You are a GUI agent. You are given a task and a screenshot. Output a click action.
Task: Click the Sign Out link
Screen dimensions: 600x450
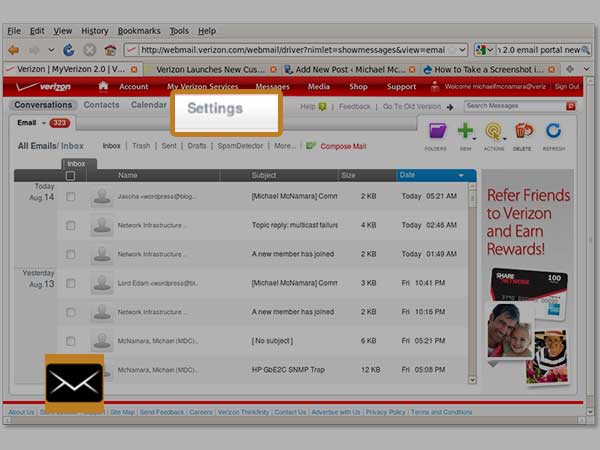567,86
